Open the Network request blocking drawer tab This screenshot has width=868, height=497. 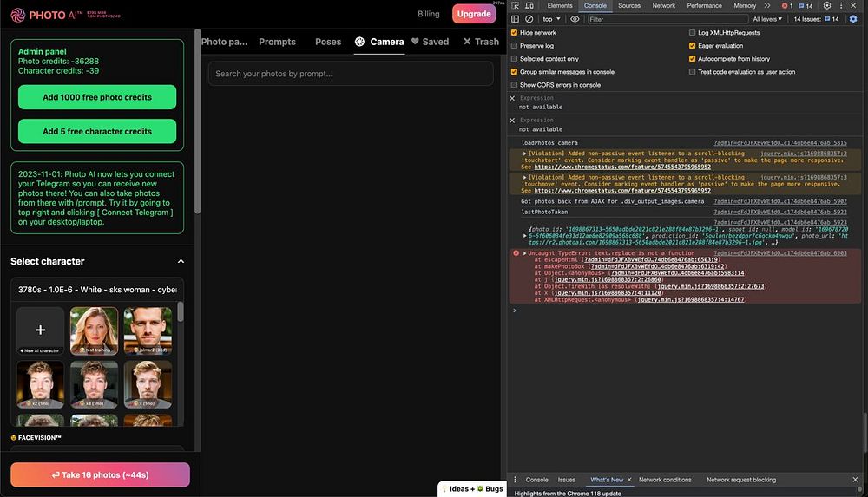[741, 480]
